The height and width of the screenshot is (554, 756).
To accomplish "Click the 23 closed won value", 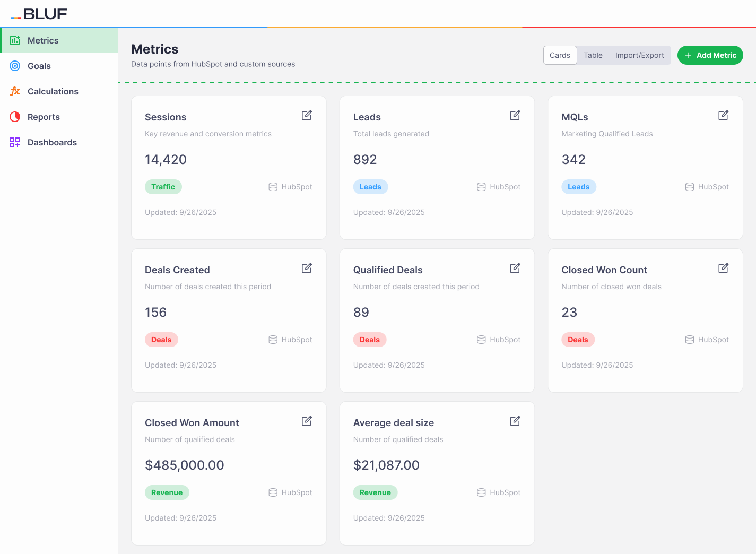I will tap(569, 313).
